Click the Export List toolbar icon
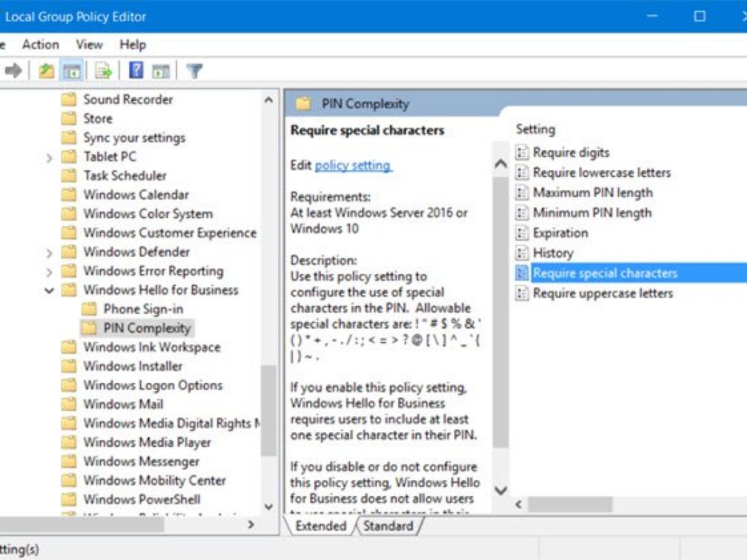This screenshot has width=747, height=560. pos(103,71)
